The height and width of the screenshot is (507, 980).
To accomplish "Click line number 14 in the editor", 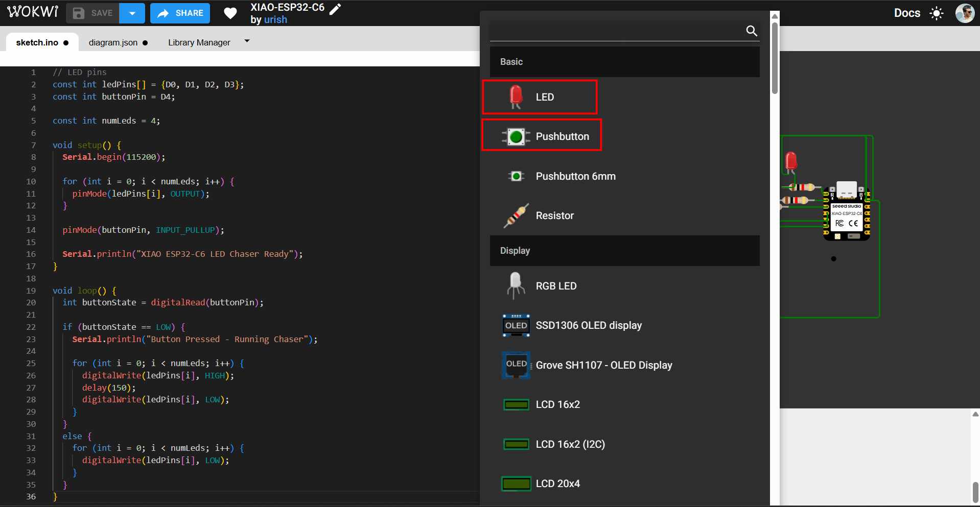I will click(31, 230).
